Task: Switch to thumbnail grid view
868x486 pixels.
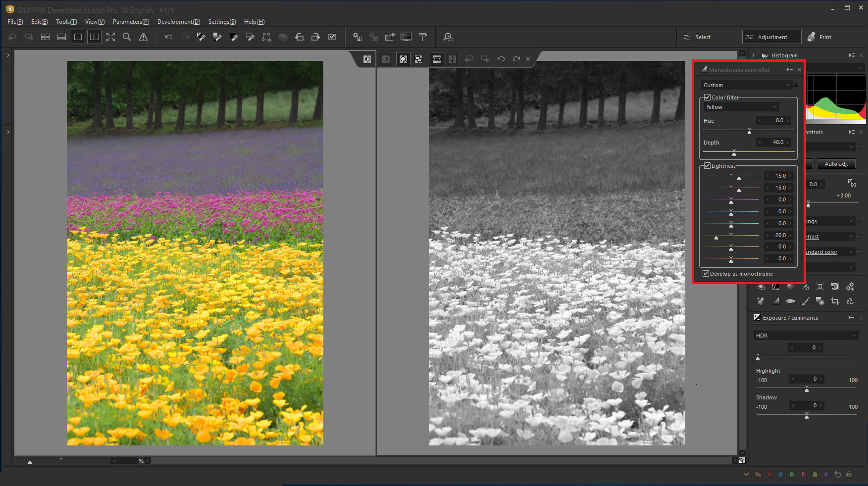Action: pos(45,37)
